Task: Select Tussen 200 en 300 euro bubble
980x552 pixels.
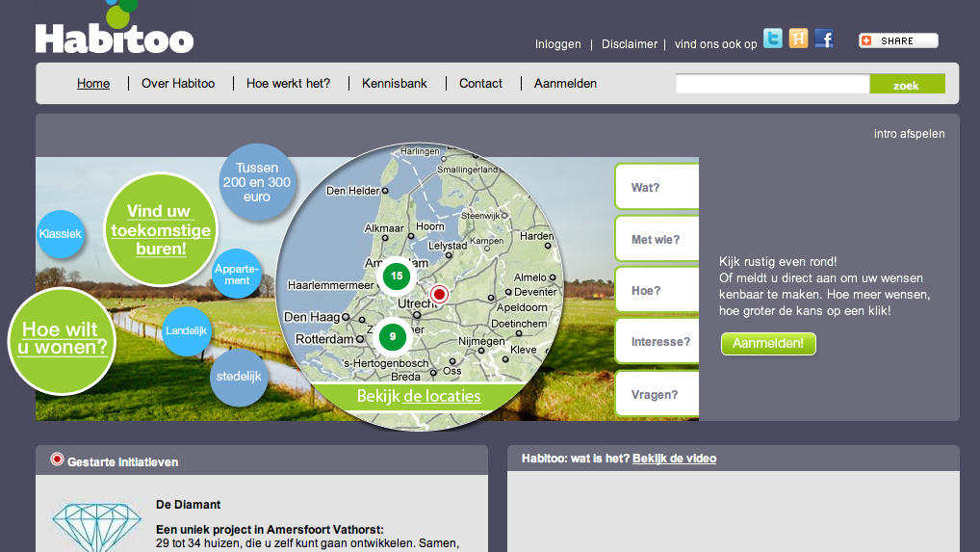Action: 257,182
